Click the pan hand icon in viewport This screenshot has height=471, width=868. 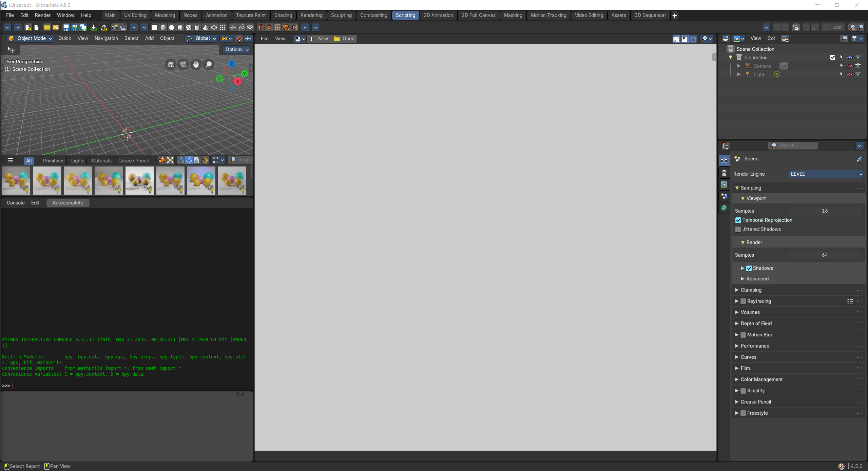pos(196,64)
